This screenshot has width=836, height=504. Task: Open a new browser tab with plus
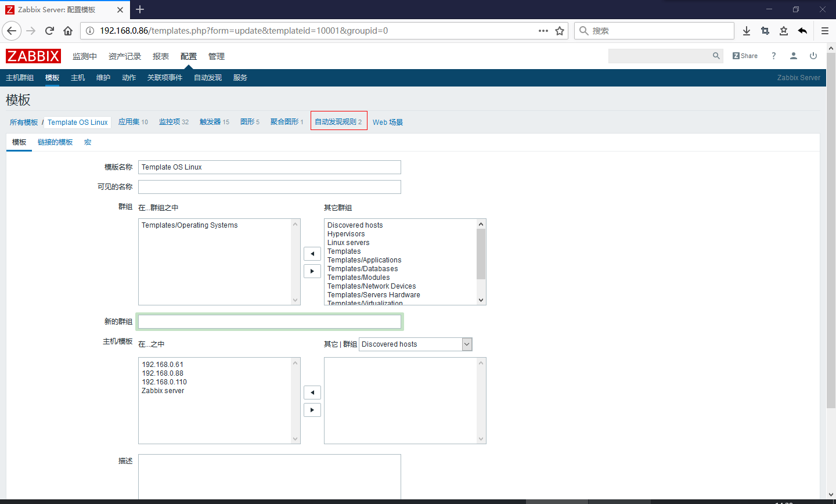point(140,9)
